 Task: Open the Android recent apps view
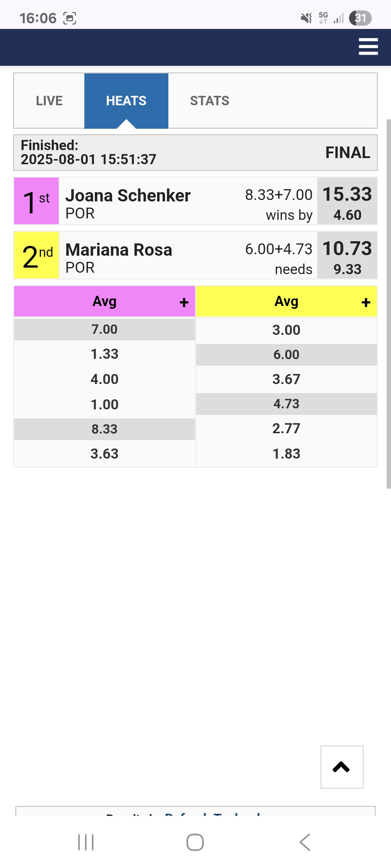coord(86,842)
